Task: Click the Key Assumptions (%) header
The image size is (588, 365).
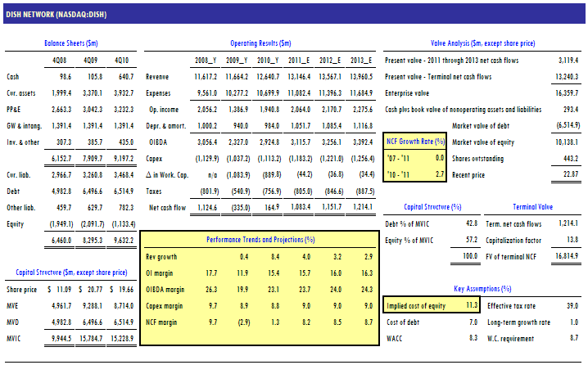Action: (x=483, y=289)
